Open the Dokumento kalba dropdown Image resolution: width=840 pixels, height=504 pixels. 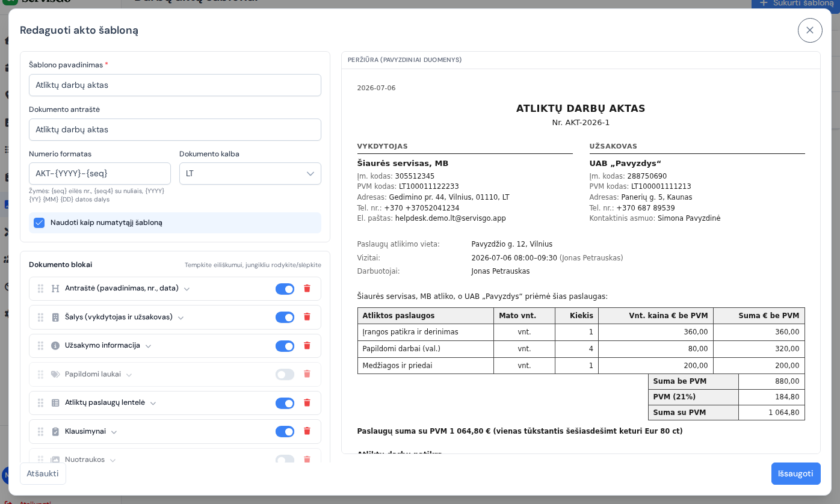click(x=250, y=173)
